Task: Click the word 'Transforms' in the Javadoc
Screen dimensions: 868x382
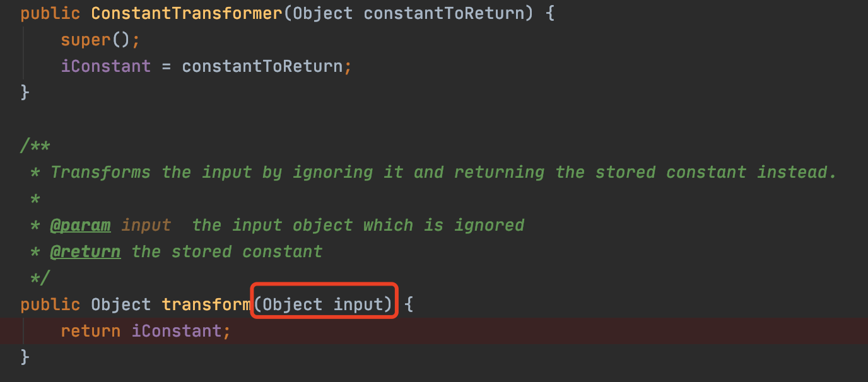Action: pyautogui.click(x=100, y=172)
